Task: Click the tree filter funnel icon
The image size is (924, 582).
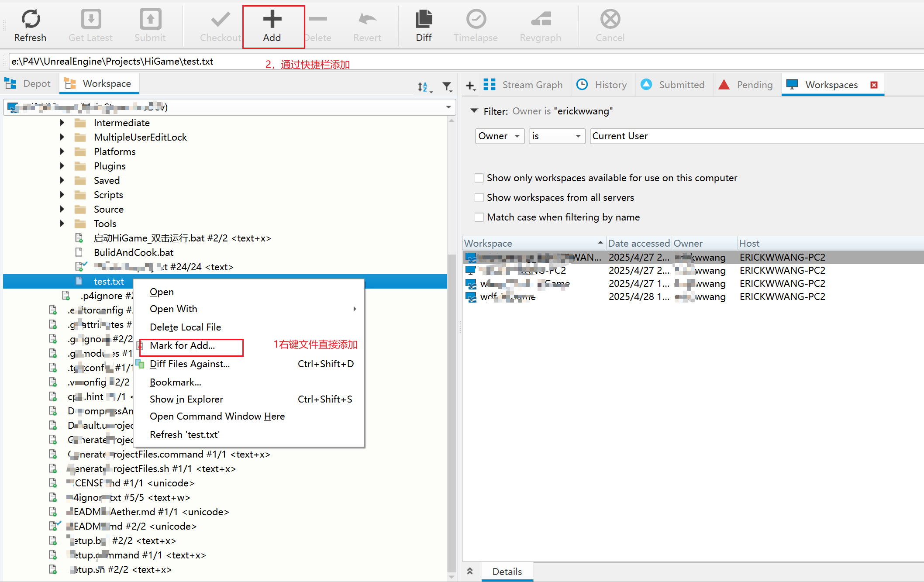Action: 447,87
